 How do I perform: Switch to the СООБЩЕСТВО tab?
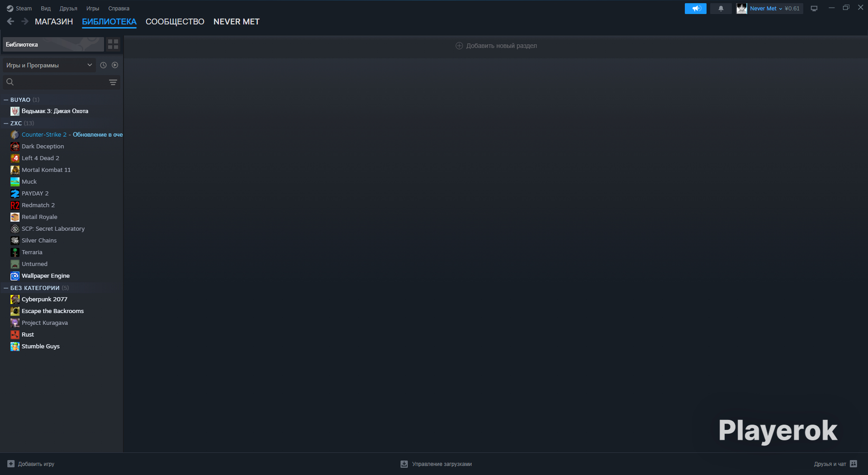coord(175,21)
